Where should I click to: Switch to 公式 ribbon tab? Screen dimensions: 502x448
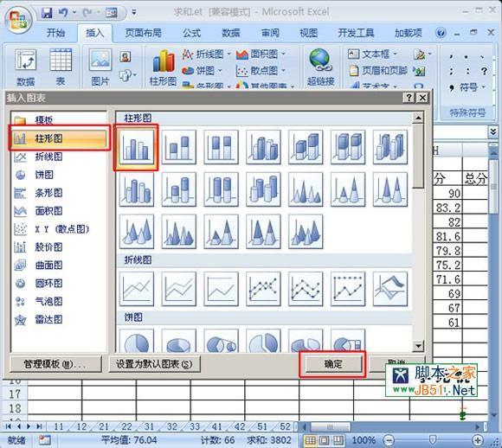191,33
